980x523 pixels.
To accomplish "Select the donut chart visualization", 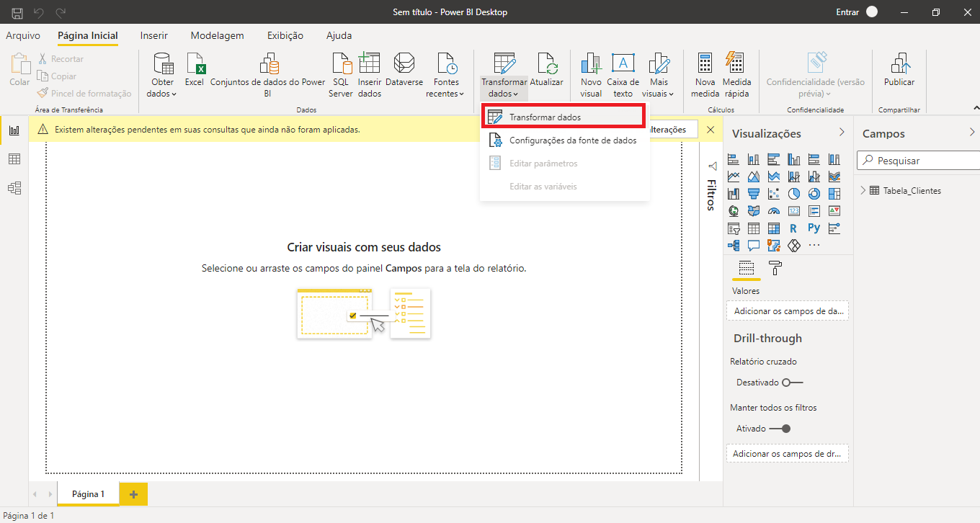I will pos(814,193).
